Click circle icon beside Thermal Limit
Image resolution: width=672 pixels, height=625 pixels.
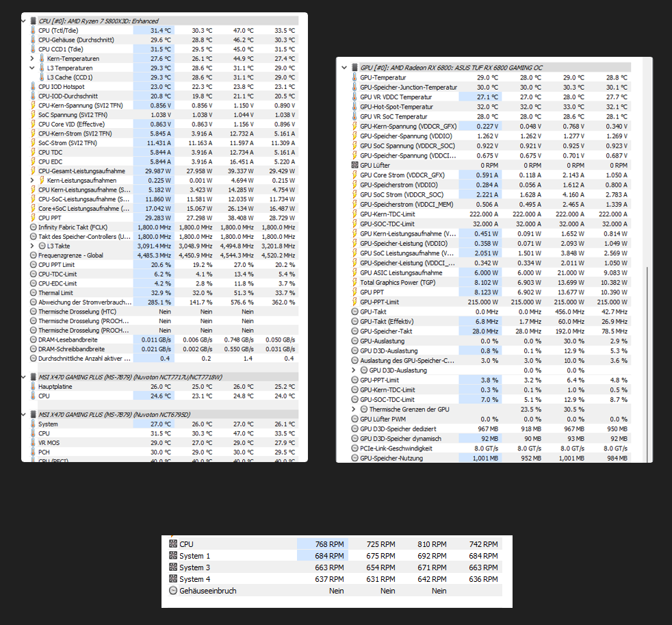click(x=33, y=293)
